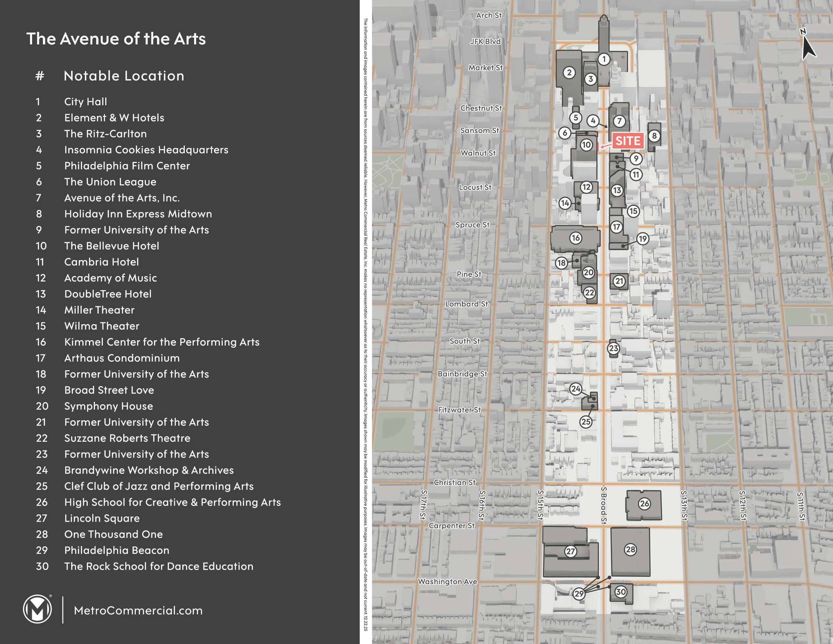Select 'Philadelphia Film Center' in the list

[127, 166]
